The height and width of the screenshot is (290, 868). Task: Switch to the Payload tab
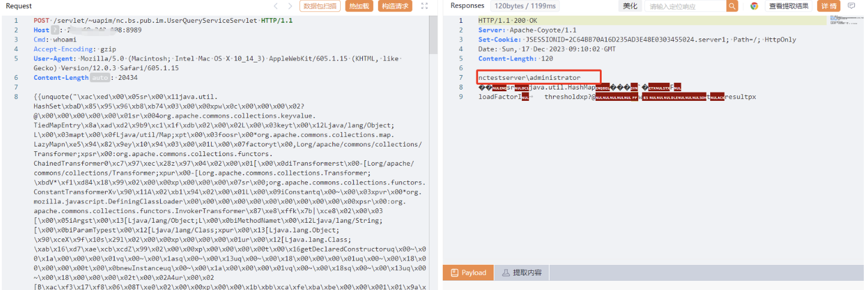pyautogui.click(x=467, y=273)
